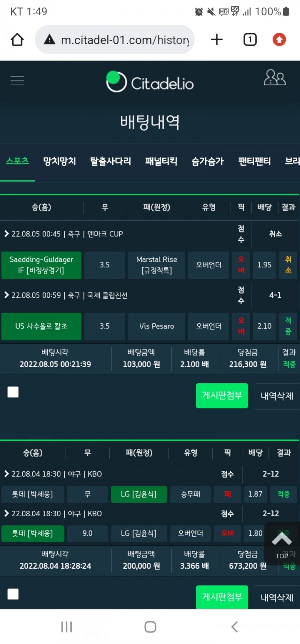Tap the URL address bar
Viewport: 300px width, 644px height.
[x=115, y=40]
